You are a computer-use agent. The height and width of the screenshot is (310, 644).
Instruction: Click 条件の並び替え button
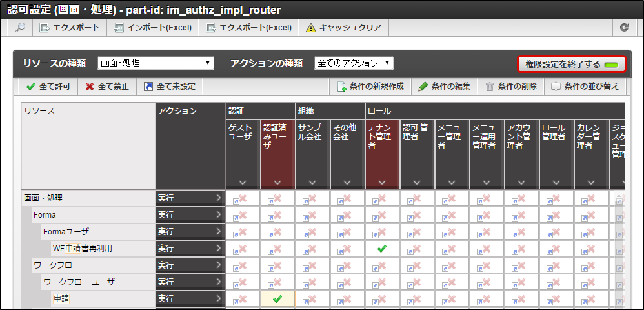[x=585, y=87]
